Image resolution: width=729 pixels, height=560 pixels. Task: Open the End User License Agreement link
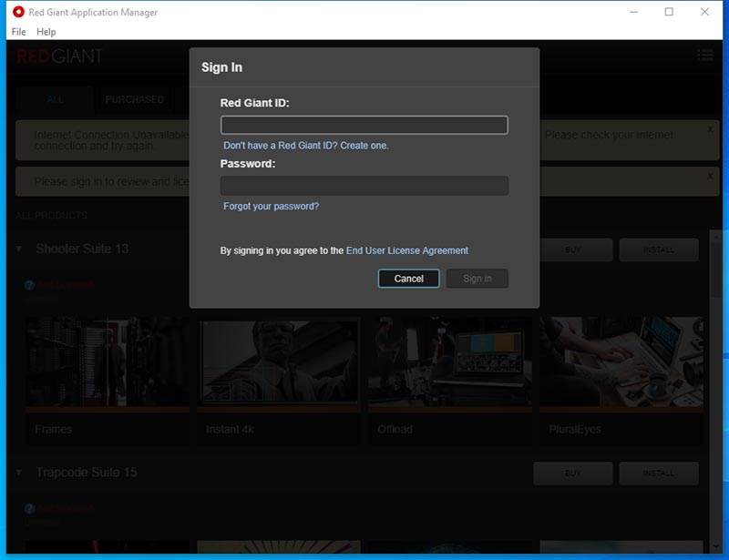407,250
